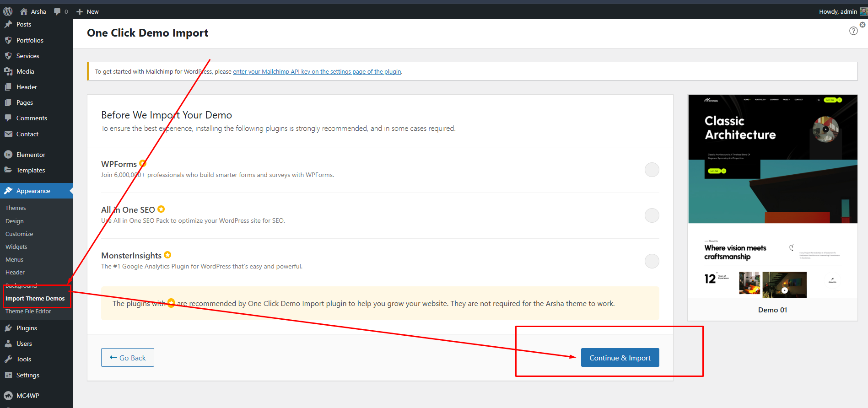
Task: Open the Design submenu item
Action: [15, 221]
